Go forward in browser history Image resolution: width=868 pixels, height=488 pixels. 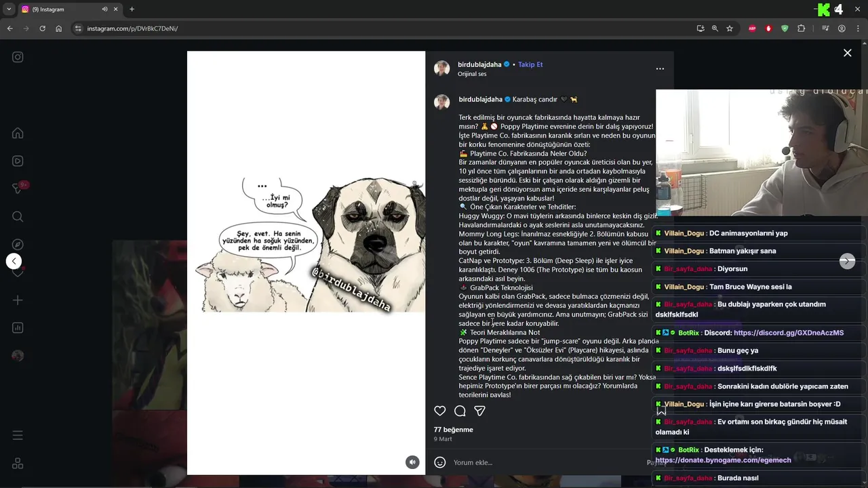pos(26,28)
